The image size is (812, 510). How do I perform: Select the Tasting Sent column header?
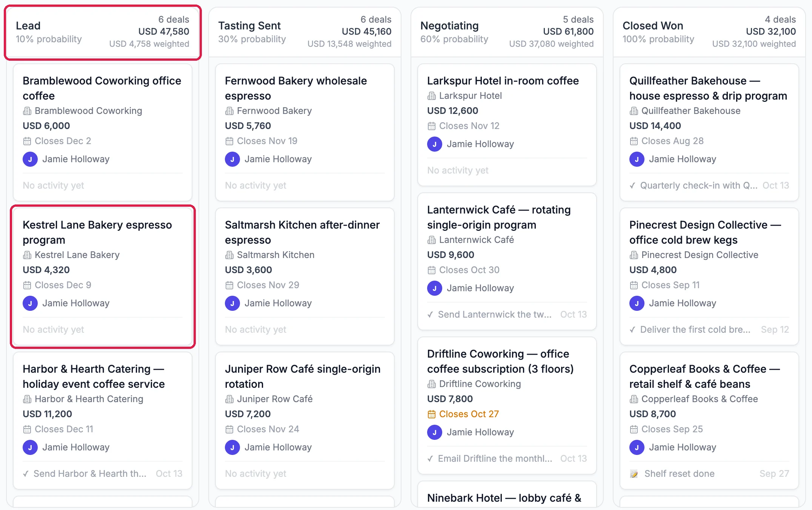(305, 32)
